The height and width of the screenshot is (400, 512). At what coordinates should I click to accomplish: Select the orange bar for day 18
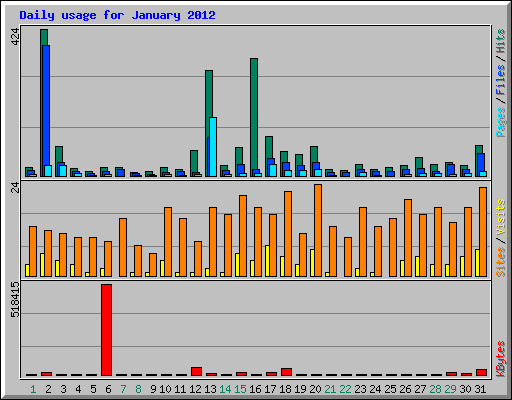(x=288, y=234)
